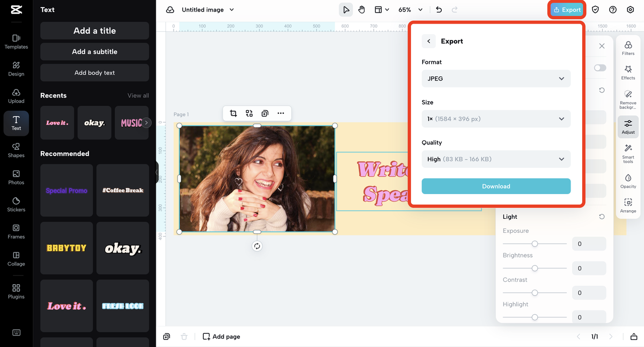Screen dimensions: 644x347
Task: Open the Filters tool
Action: tap(628, 48)
